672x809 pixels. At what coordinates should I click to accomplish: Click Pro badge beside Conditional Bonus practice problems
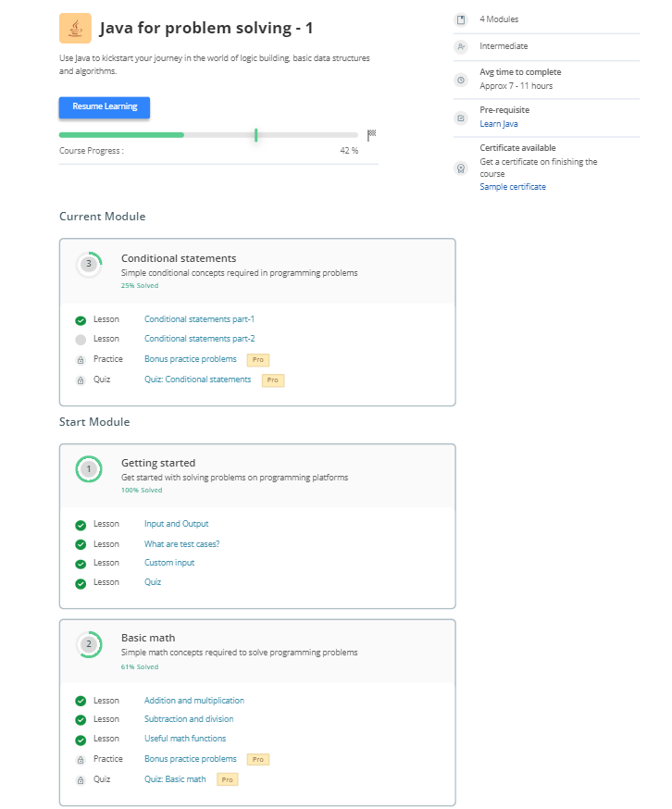[x=258, y=360]
